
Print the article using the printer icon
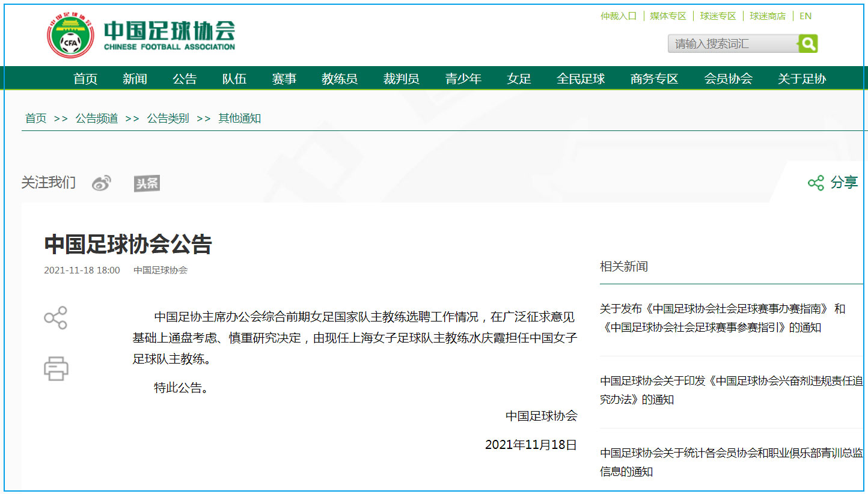[x=56, y=368]
